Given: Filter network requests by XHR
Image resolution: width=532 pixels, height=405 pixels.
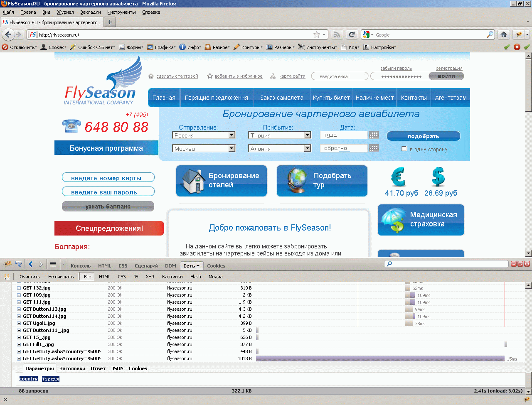Looking at the screenshot, I should tap(150, 277).
